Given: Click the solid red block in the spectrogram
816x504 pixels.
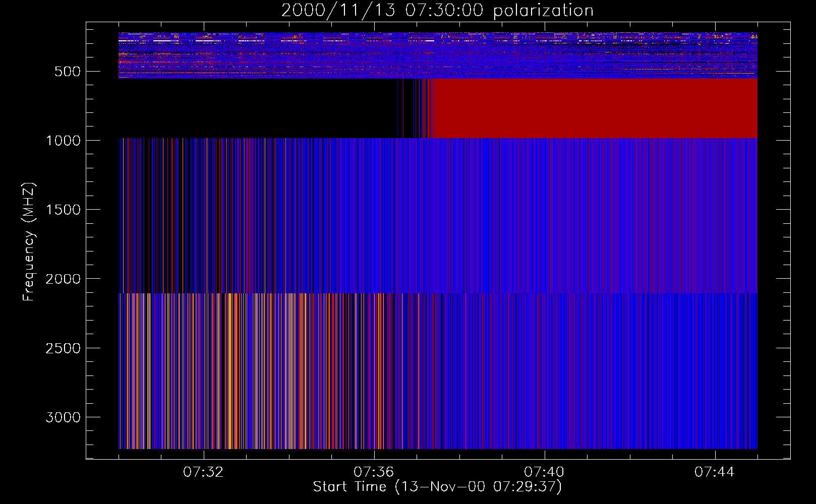Looking at the screenshot, I should click(595, 108).
